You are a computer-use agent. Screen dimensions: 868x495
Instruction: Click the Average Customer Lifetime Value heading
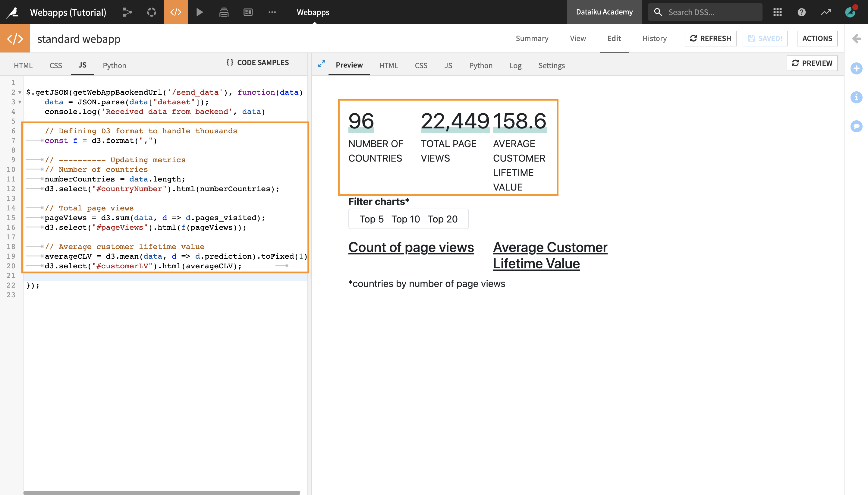click(x=550, y=256)
